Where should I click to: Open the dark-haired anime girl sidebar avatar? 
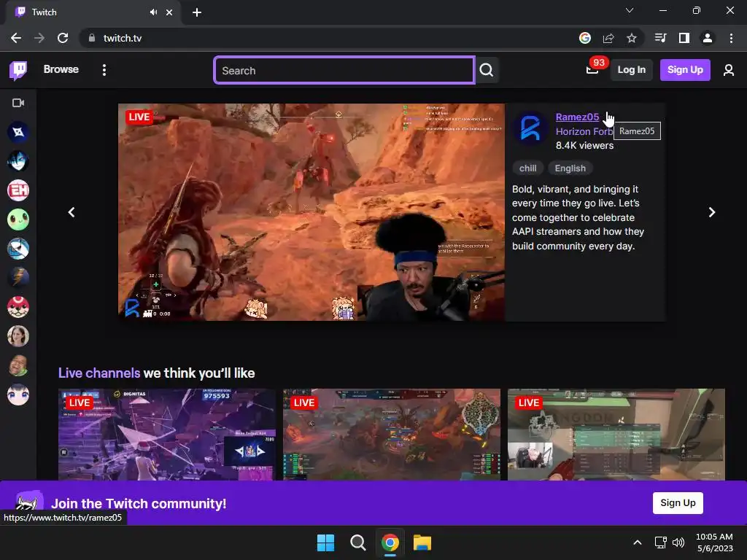pyautogui.click(x=18, y=394)
